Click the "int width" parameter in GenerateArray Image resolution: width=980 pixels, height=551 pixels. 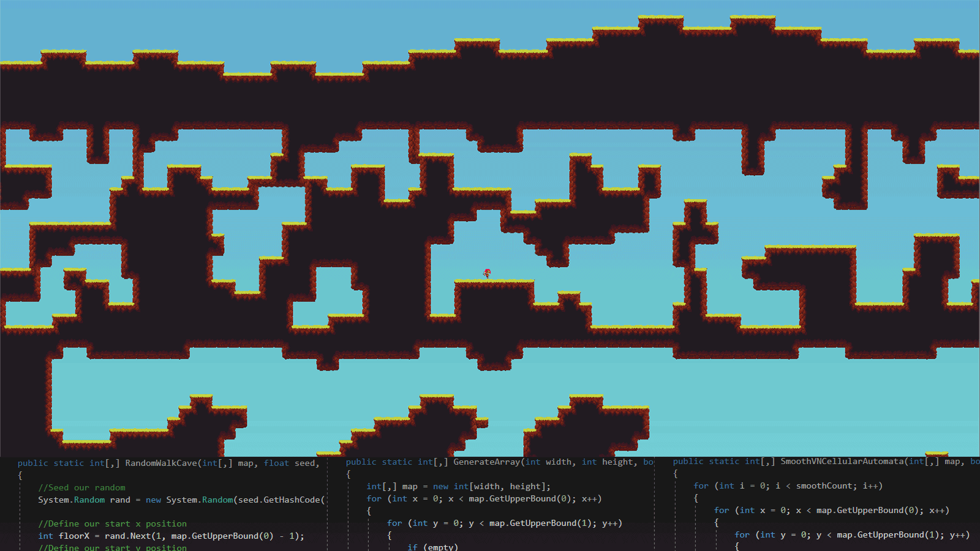pyautogui.click(x=550, y=462)
